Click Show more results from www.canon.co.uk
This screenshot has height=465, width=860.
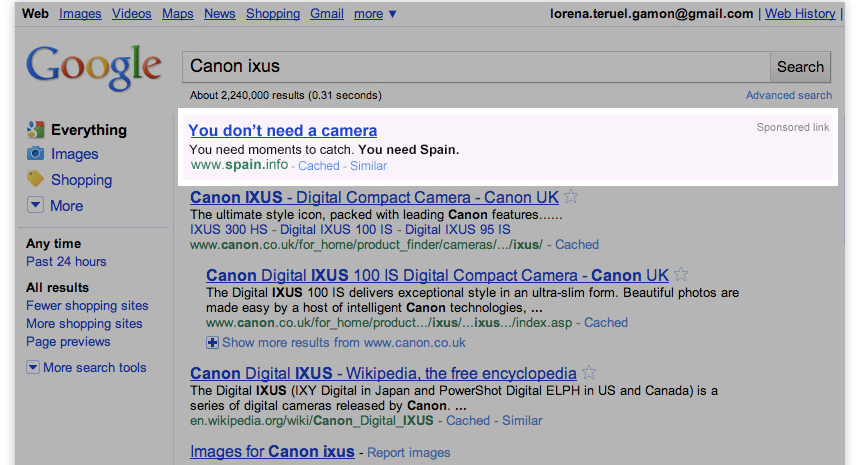coord(344,343)
